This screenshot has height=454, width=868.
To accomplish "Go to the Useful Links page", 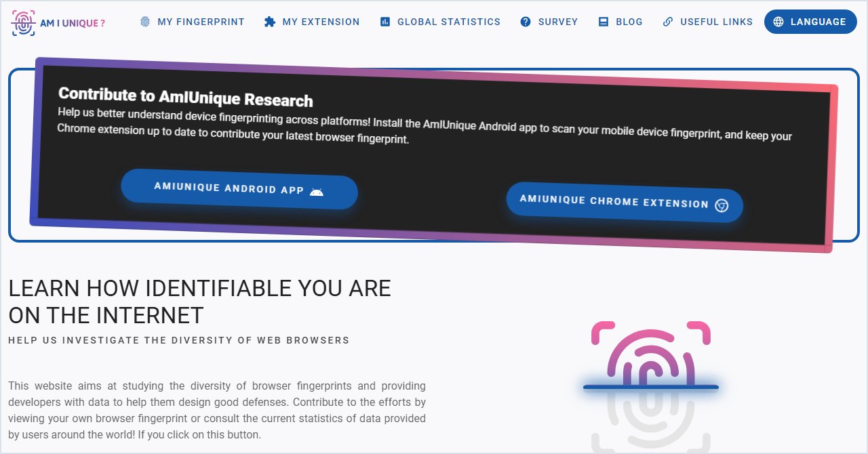I will point(708,22).
